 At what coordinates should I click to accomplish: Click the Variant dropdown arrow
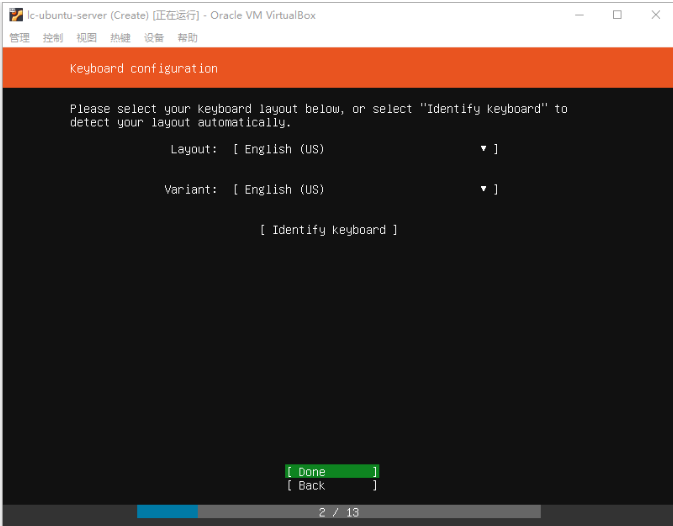click(484, 189)
